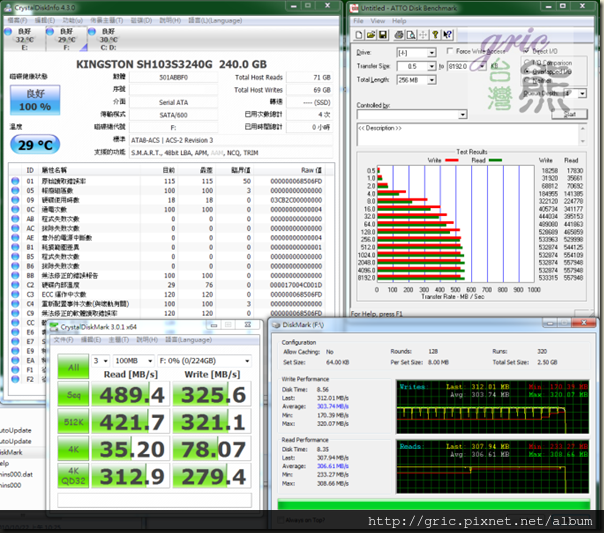Click the New file icon in ATTO toolbar
Screen dimensions: 604x533
[357, 33]
